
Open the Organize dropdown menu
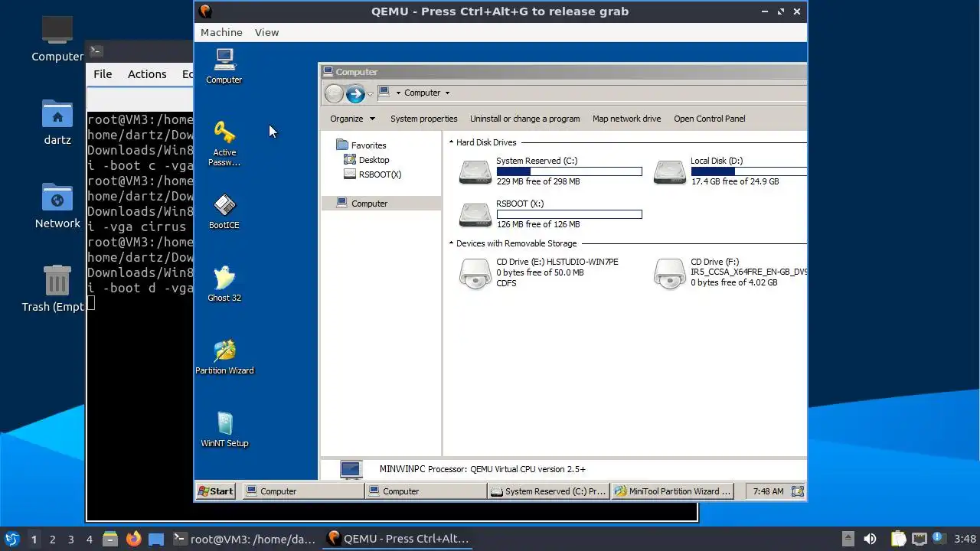click(352, 119)
